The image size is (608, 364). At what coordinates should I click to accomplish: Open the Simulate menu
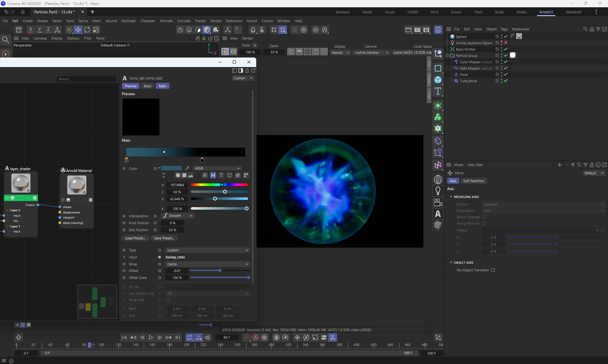tap(184, 21)
